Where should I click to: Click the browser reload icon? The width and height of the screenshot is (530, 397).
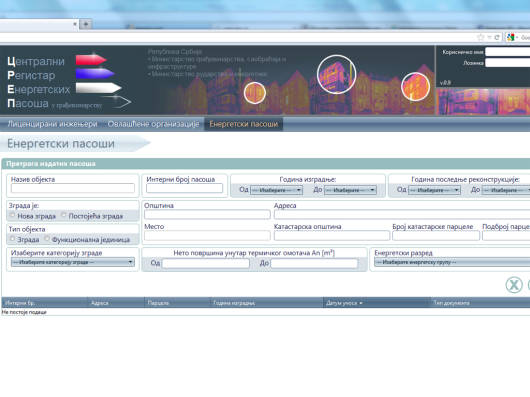[497, 37]
